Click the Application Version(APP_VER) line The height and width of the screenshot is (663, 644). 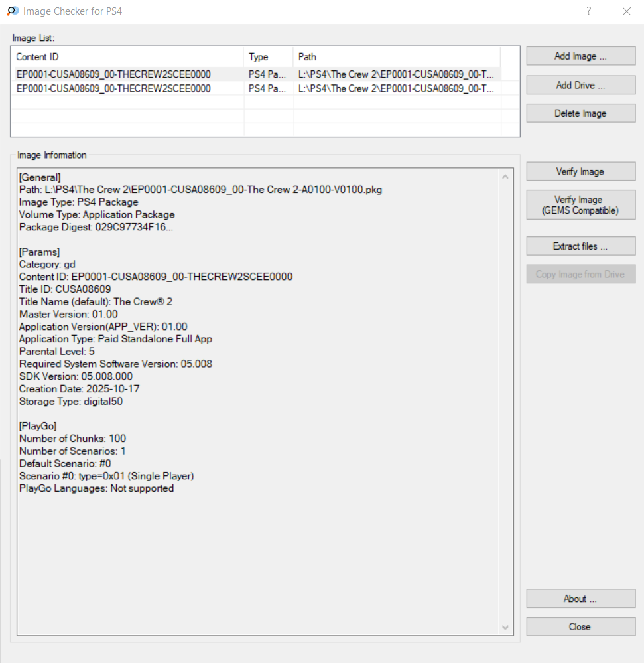click(103, 327)
